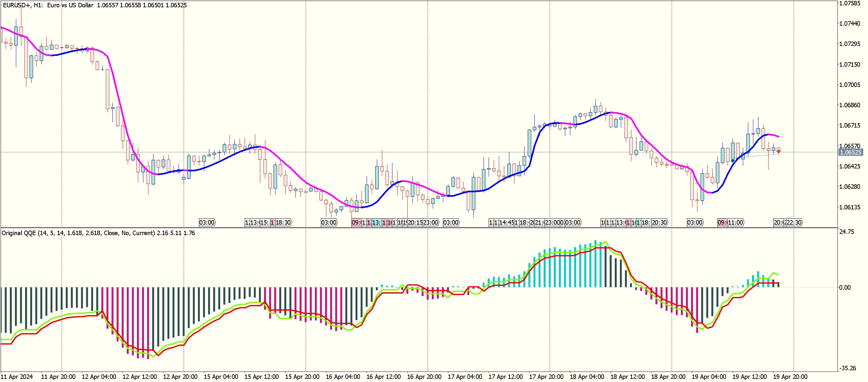
Task: Click the red sell arrow trade marker
Action: click(778, 152)
